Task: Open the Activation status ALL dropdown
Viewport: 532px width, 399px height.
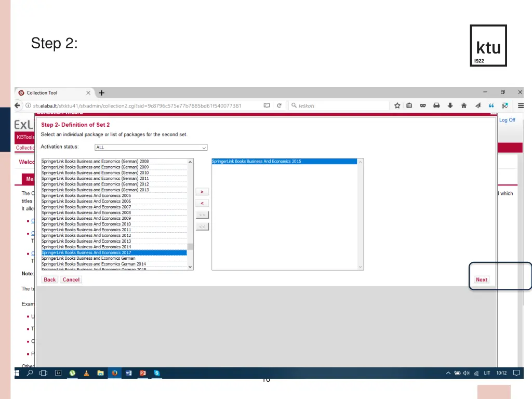Action: coord(151,148)
